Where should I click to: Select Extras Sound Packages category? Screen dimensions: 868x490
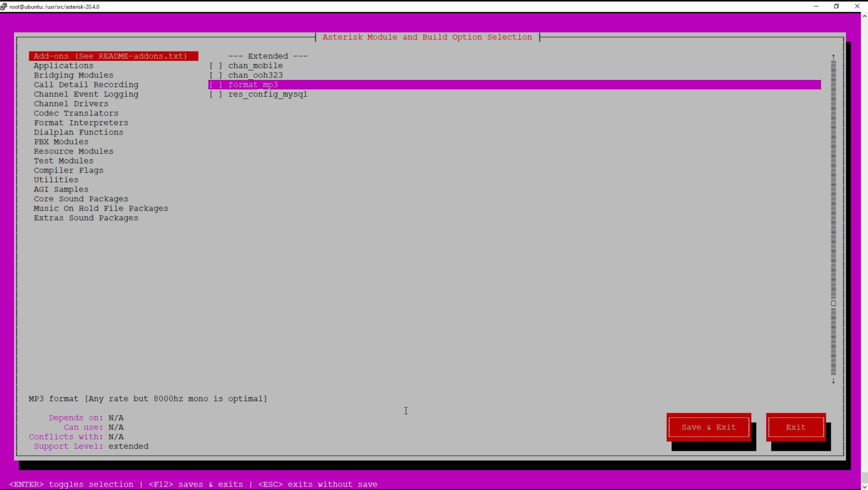click(x=86, y=218)
